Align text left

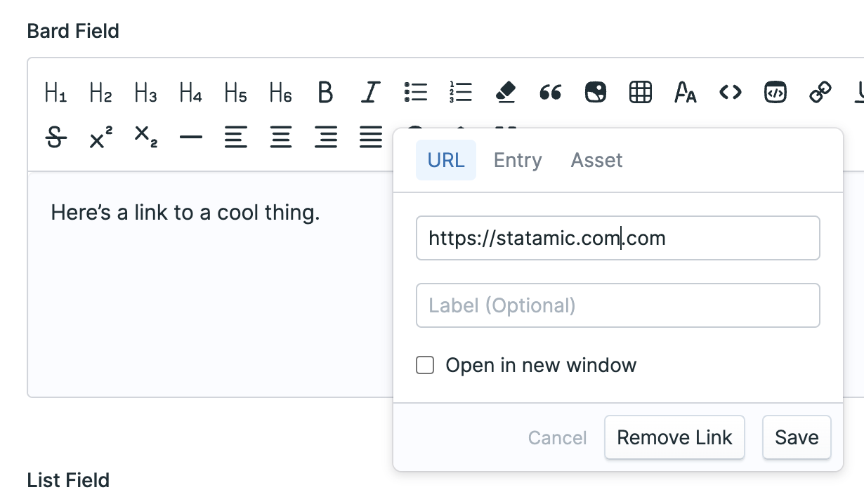coord(235,137)
